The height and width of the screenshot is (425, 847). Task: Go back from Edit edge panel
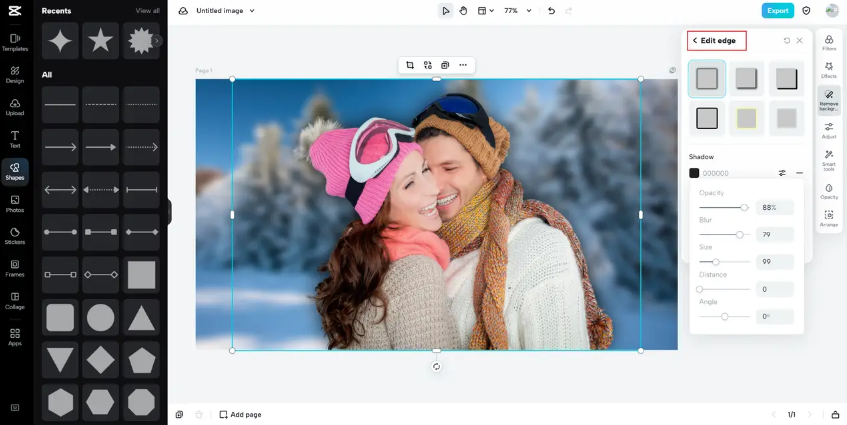[x=695, y=41]
